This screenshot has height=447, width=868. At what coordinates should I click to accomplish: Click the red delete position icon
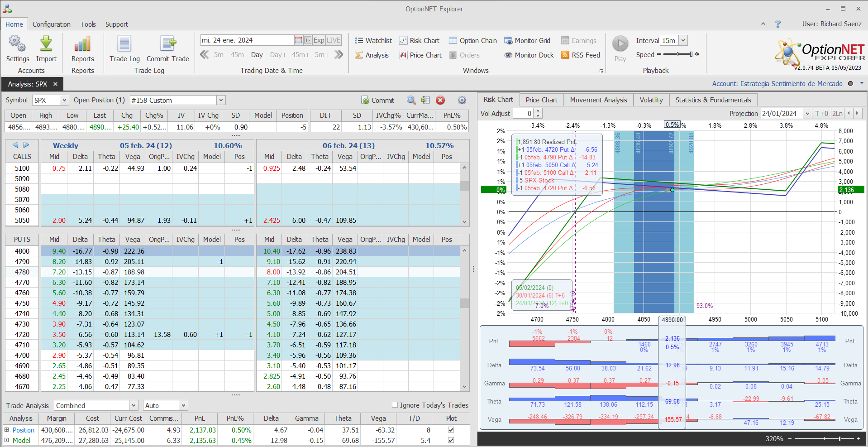point(440,101)
